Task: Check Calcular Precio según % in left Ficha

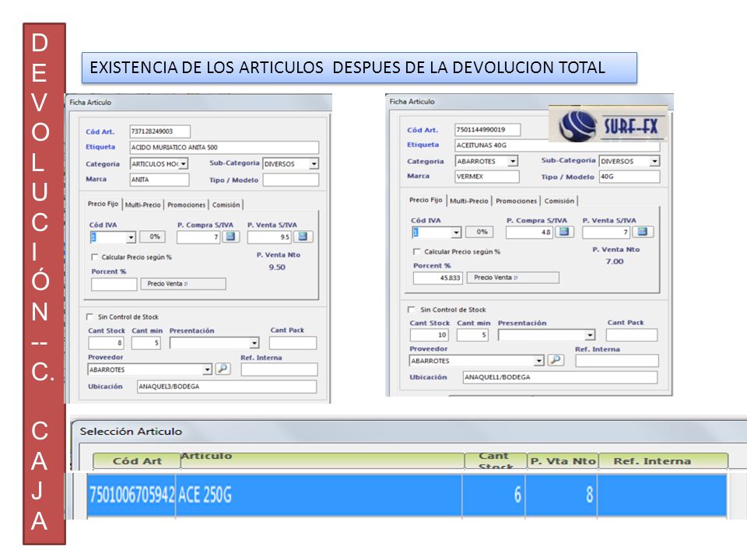Action: coord(94,257)
